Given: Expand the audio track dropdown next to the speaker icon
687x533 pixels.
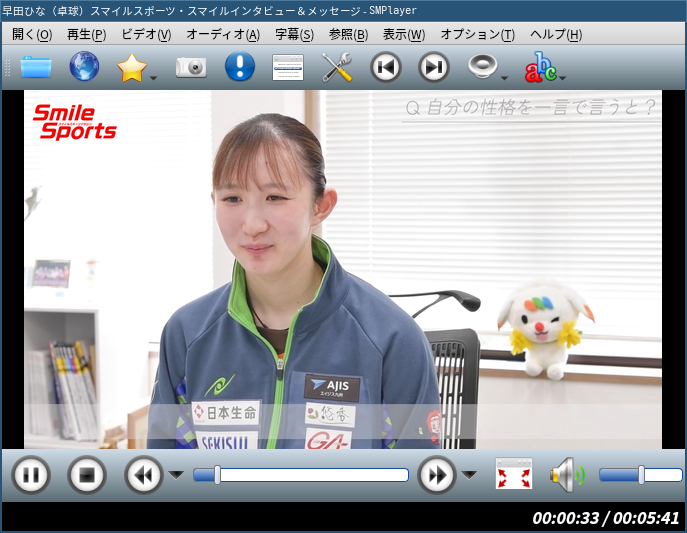Looking at the screenshot, I should [504, 78].
